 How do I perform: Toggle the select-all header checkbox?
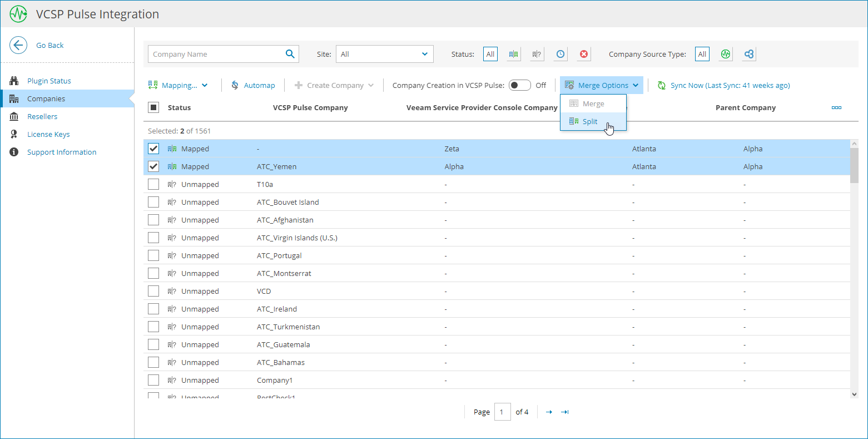click(x=153, y=107)
